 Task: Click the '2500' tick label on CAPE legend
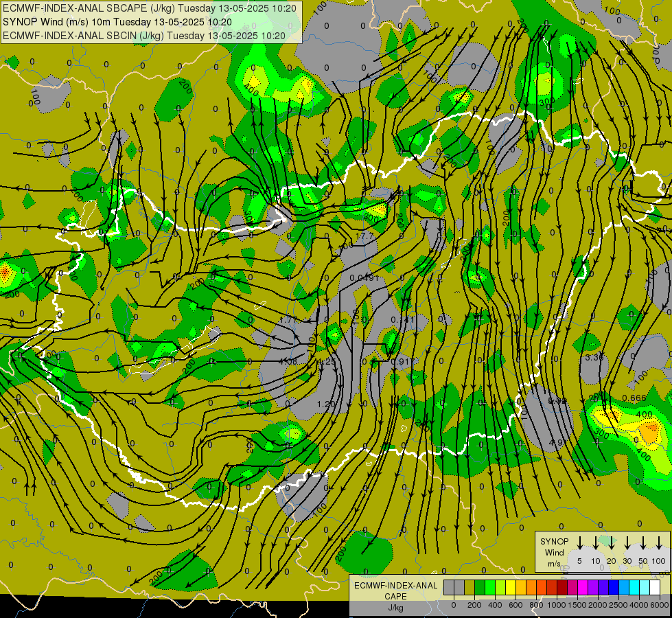click(x=618, y=605)
